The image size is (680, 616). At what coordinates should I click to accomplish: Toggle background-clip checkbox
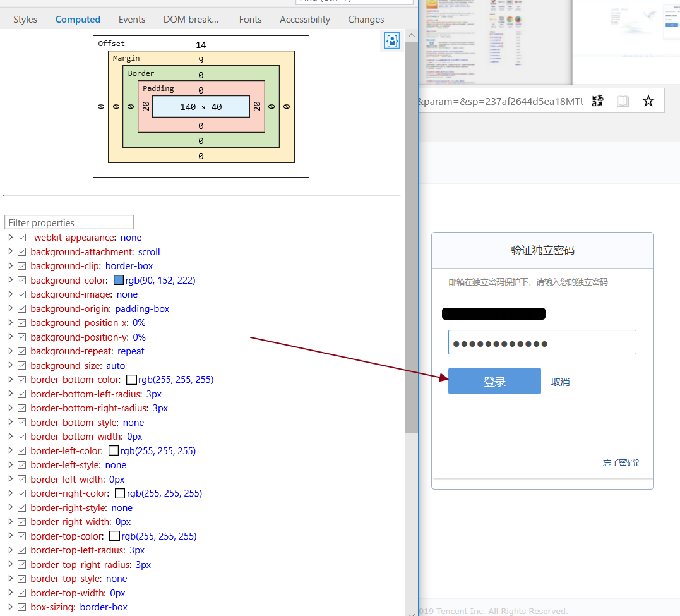(x=21, y=266)
